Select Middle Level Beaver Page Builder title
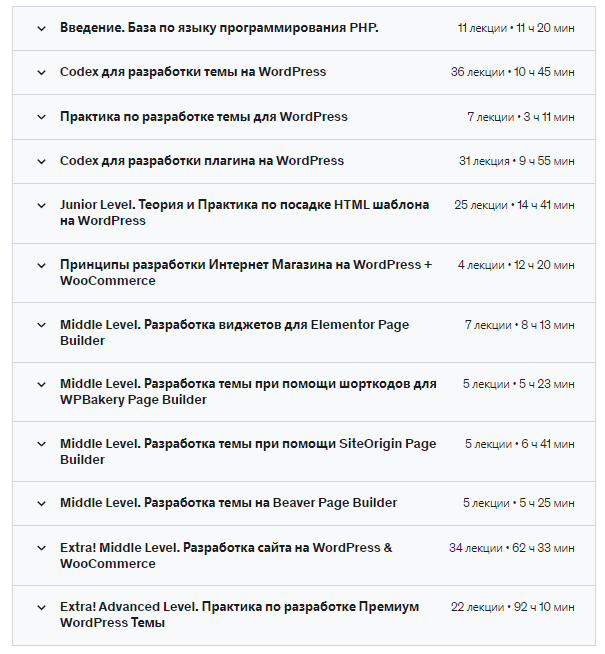Screen dimensions: 605x654 click(x=228, y=503)
